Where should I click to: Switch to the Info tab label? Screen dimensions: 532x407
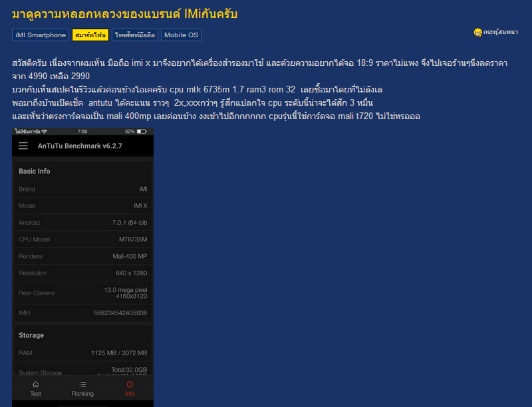tap(130, 394)
